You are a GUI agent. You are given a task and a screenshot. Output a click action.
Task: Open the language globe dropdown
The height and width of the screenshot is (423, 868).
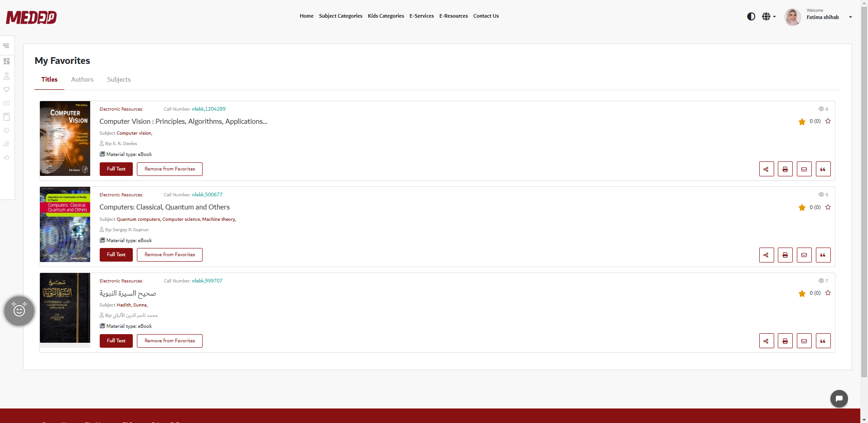pos(768,16)
